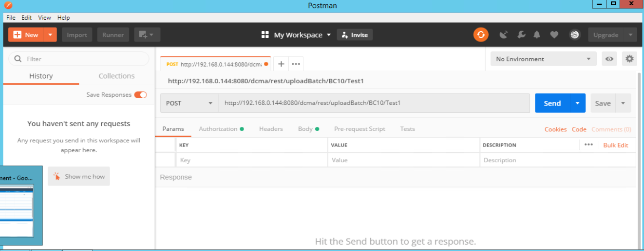The height and width of the screenshot is (251, 644).
Task: Open the Help menu
Action: 63,17
